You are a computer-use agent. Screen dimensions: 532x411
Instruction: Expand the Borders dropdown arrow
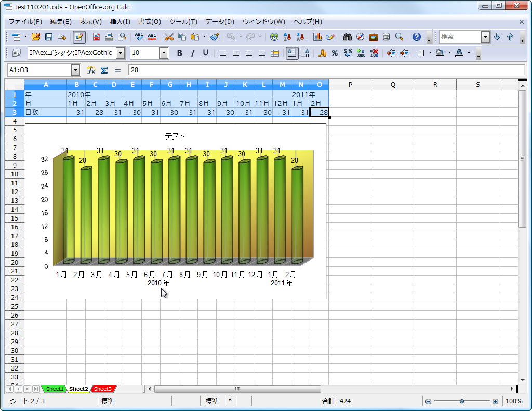tap(430, 53)
